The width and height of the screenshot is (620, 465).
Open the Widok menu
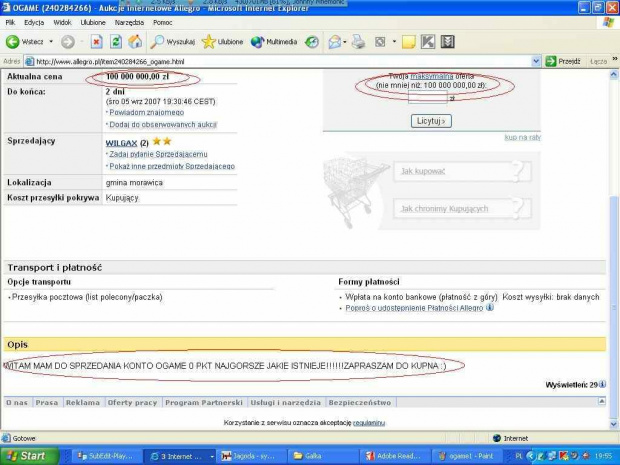(62, 23)
